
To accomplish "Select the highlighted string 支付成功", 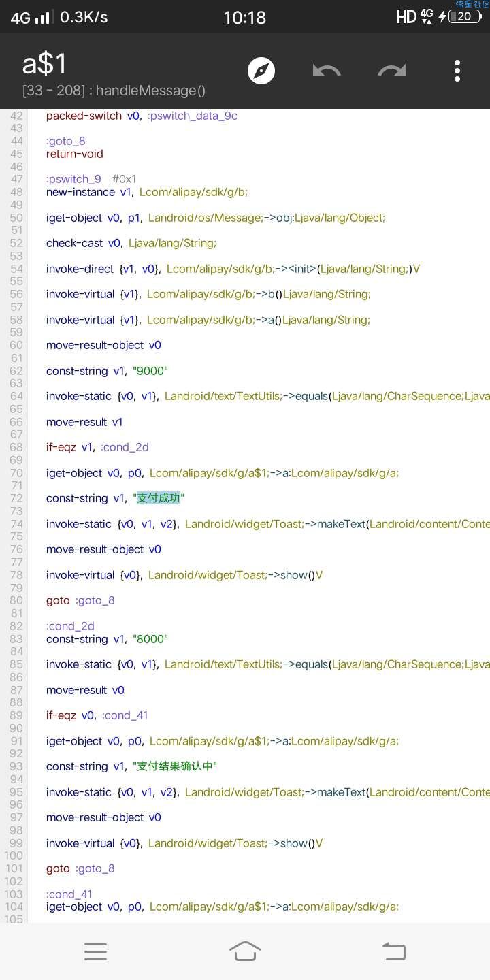I will (159, 498).
